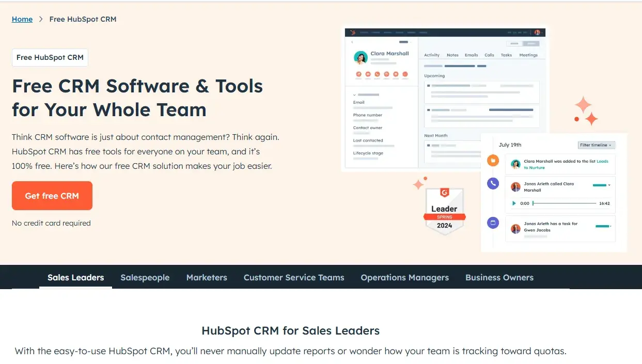This screenshot has width=642, height=364.
Task: Click the Get free CRM button
Action: click(52, 196)
